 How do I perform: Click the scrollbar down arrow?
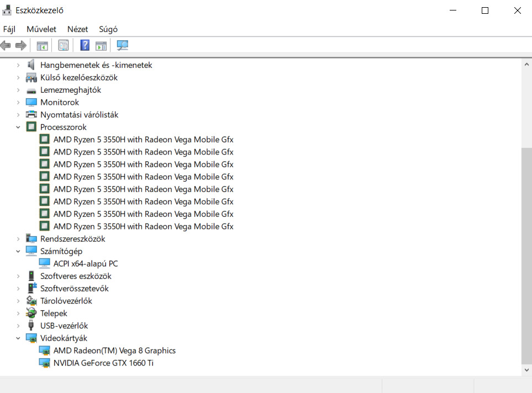click(x=526, y=370)
